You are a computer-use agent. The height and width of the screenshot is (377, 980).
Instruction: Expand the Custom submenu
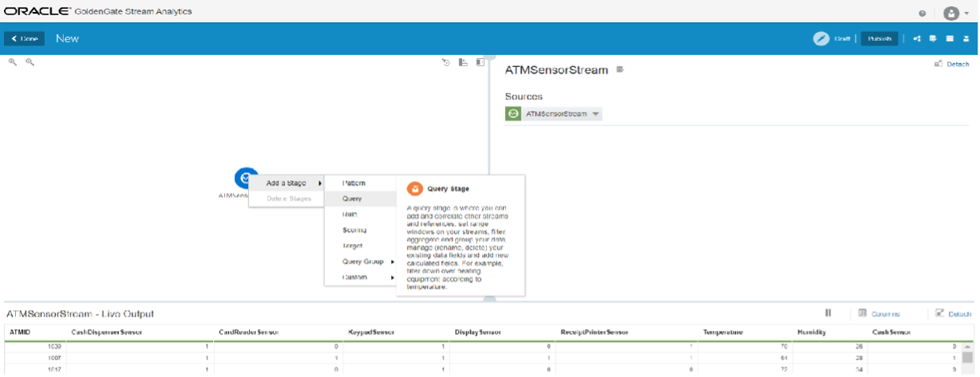tap(360, 277)
